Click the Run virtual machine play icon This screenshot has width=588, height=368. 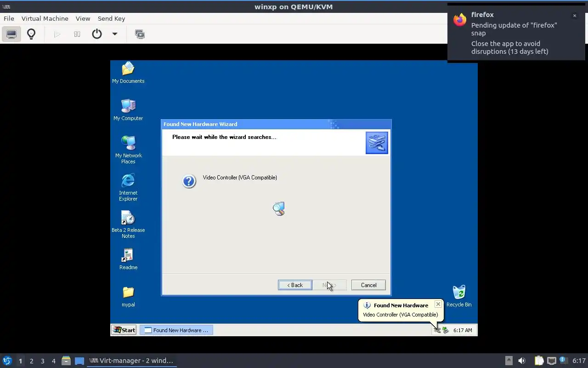pos(57,34)
